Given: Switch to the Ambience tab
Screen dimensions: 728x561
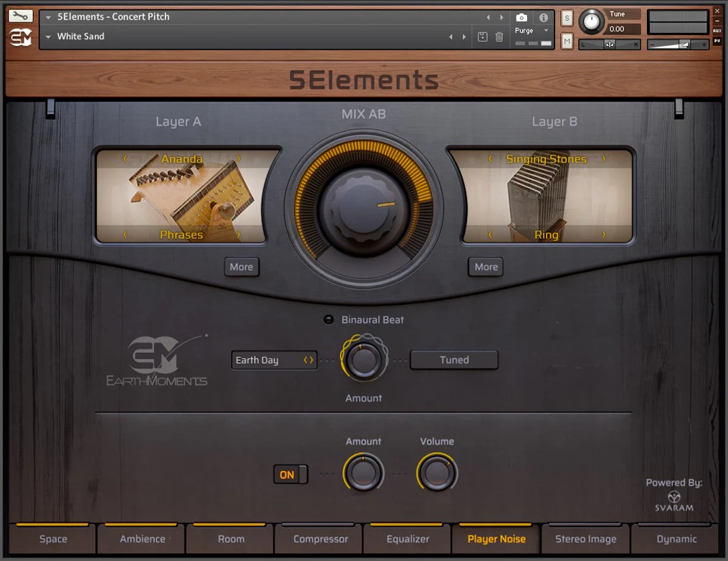Looking at the screenshot, I should (142, 539).
